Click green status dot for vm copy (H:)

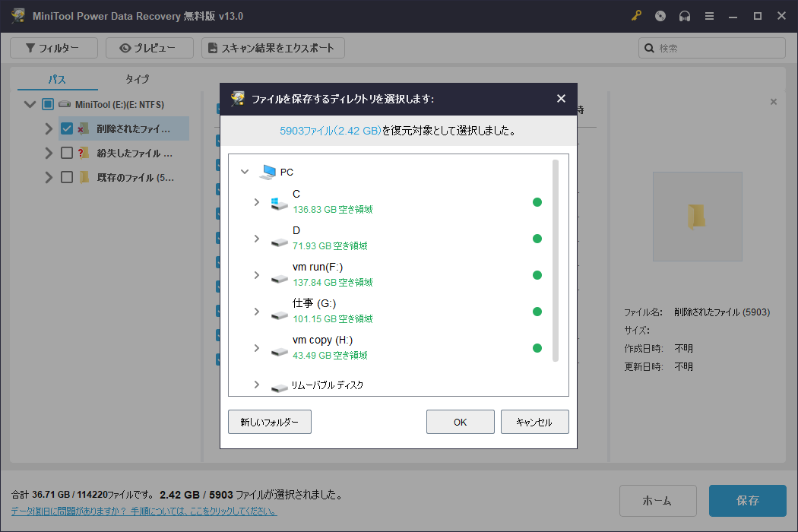537,348
